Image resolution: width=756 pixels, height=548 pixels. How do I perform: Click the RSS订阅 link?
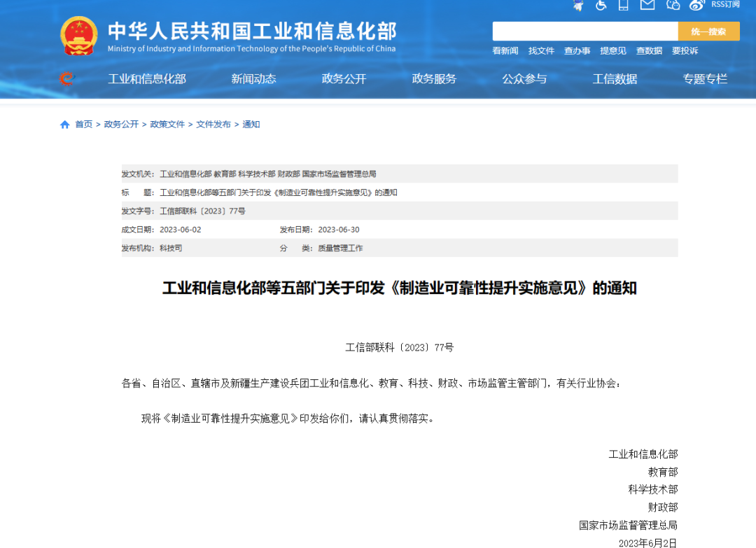tap(725, 4)
